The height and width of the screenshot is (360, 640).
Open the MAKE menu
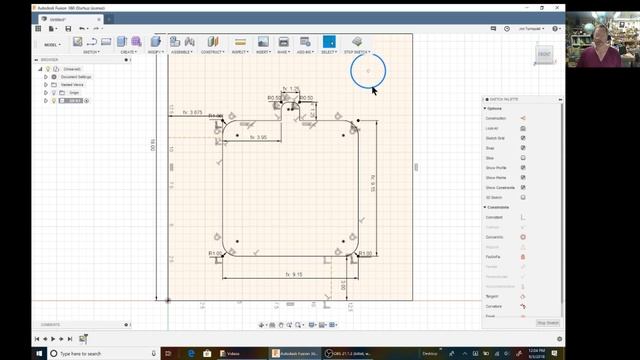pos(284,52)
